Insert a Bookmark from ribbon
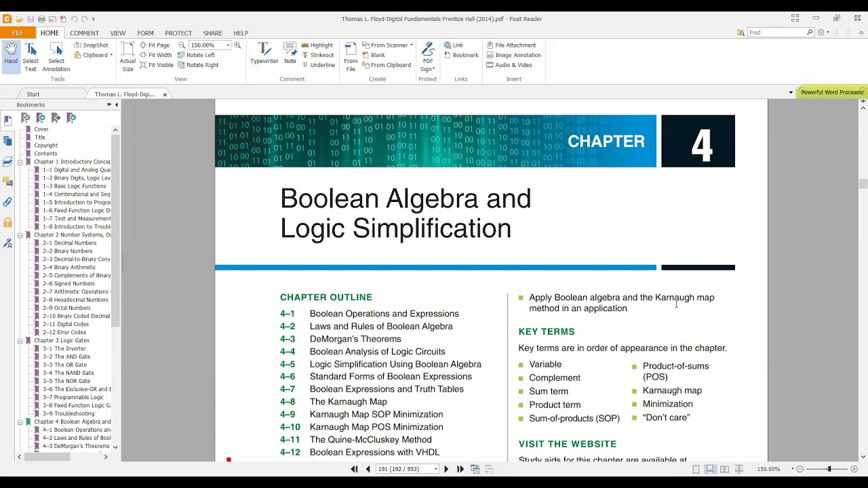868x488 pixels. pyautogui.click(x=461, y=55)
